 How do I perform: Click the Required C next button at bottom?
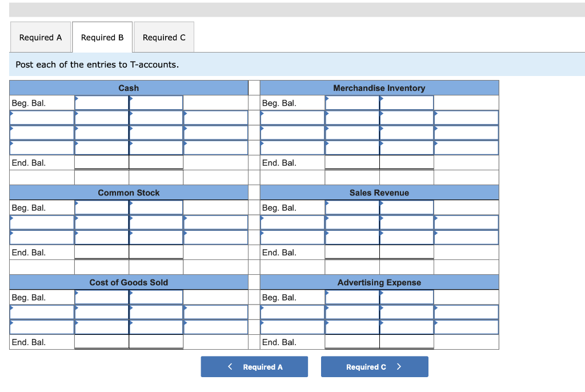point(374,366)
